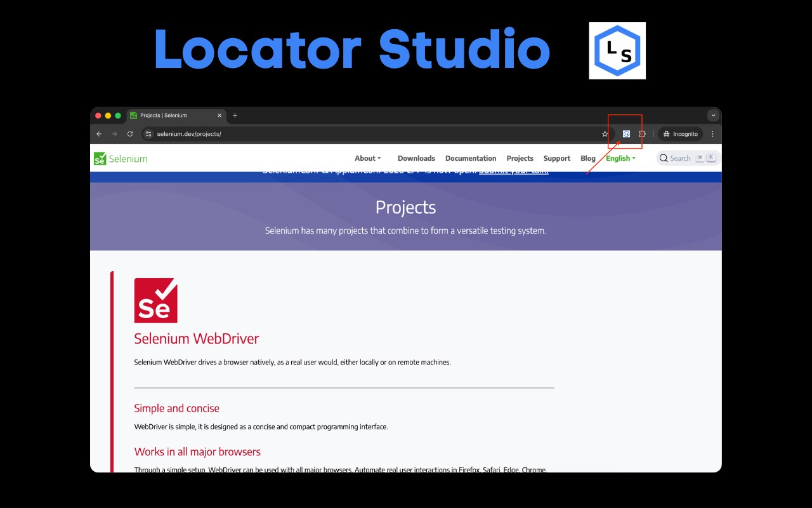Viewport: 812px width, 508px height.
Task: Click the Locator Studio extension icon in toolbar
Action: (x=626, y=134)
